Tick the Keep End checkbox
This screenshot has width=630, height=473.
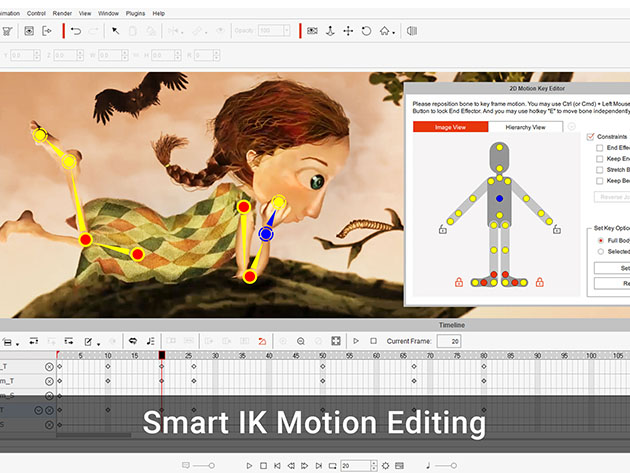click(599, 159)
